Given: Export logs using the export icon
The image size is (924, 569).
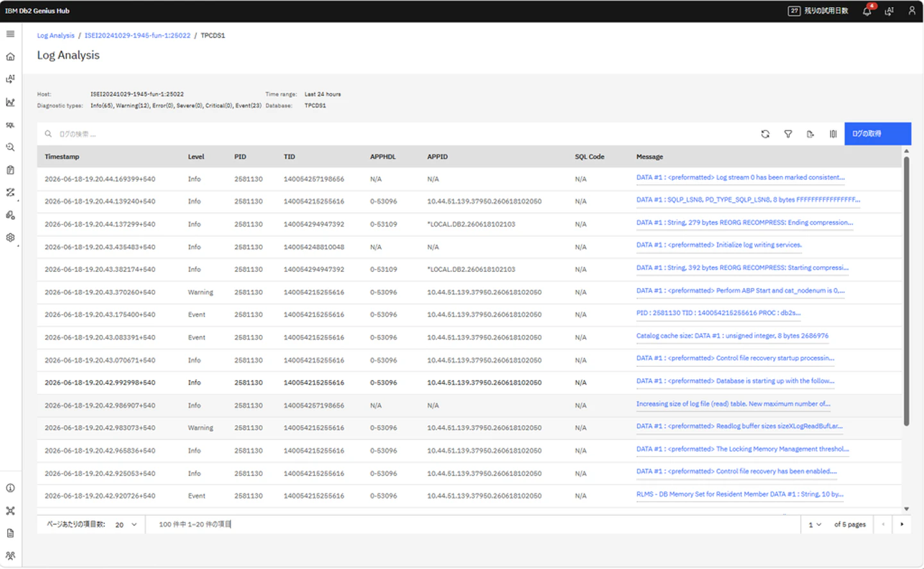Looking at the screenshot, I should pos(811,134).
